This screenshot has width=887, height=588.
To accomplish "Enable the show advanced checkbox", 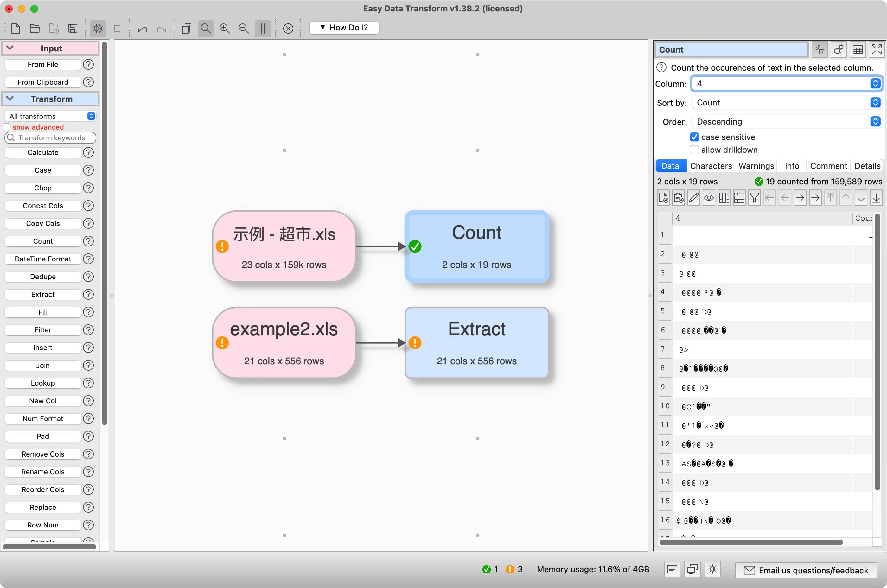I will coord(6,127).
